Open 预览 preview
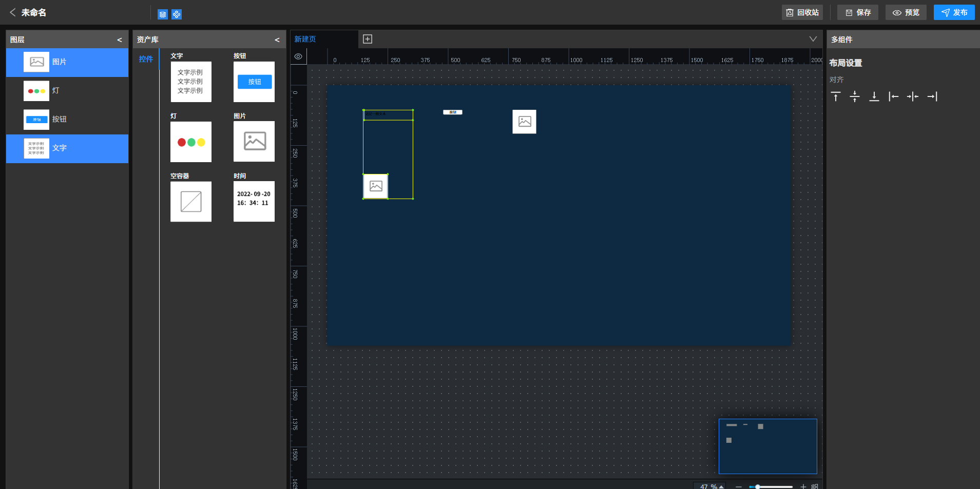Screen dimensions: 980x489 [906, 12]
